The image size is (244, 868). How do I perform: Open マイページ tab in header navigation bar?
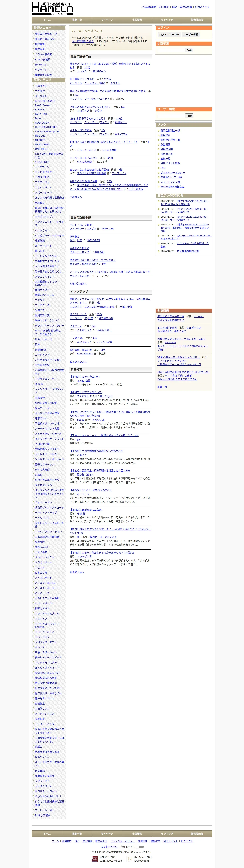click(x=107, y=20)
